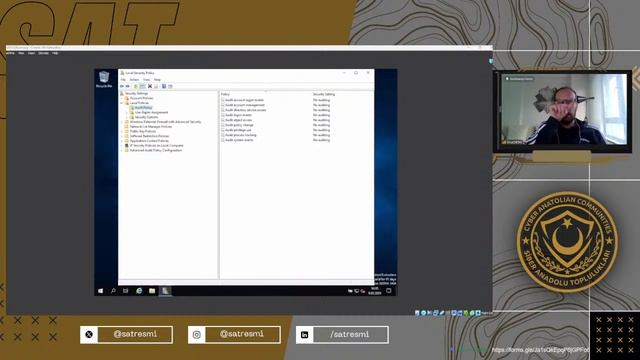This screenshot has width=640, height=360.
Task: Open the File menu in Local Security Policy
Action: (123, 80)
